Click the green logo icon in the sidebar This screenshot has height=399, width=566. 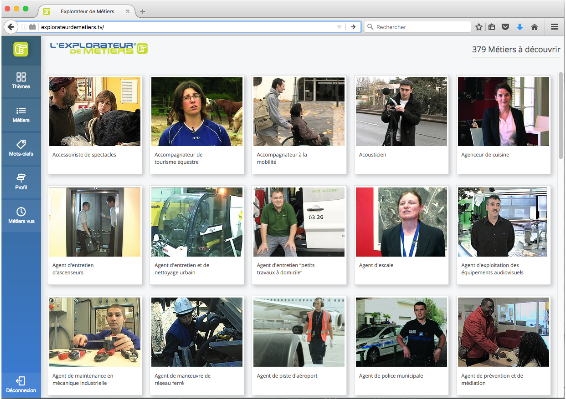click(x=21, y=49)
